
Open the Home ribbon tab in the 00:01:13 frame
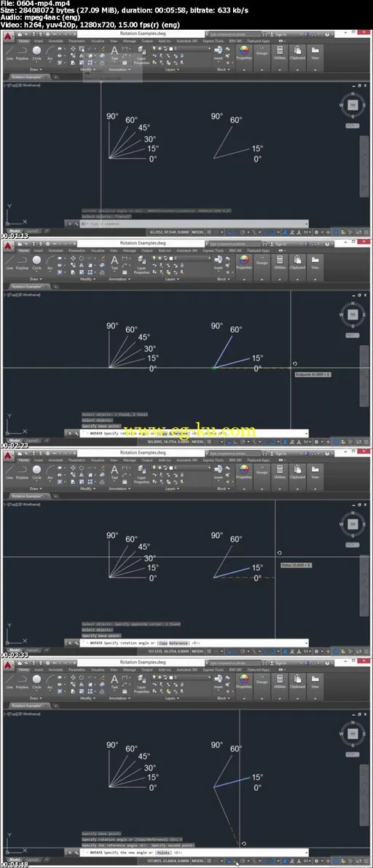click(x=24, y=41)
